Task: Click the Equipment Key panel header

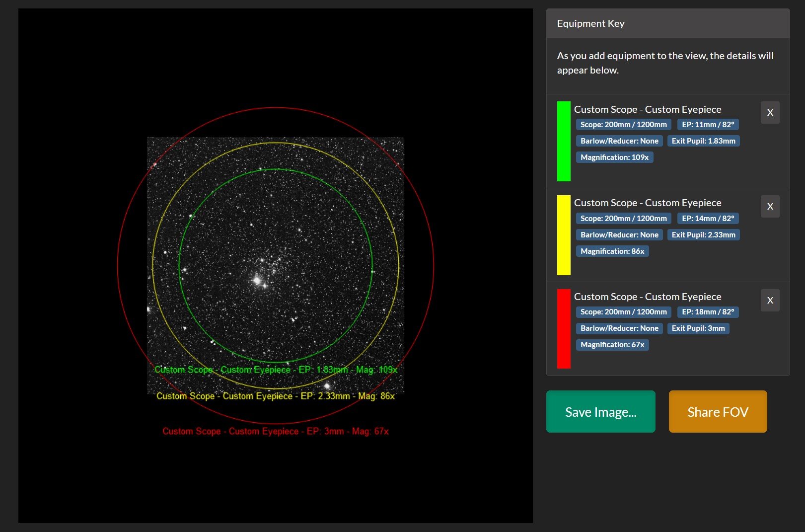Action: pyautogui.click(x=668, y=23)
